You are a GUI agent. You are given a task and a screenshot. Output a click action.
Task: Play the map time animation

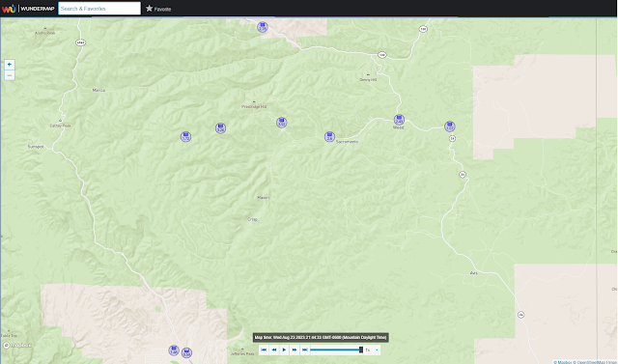(x=284, y=350)
